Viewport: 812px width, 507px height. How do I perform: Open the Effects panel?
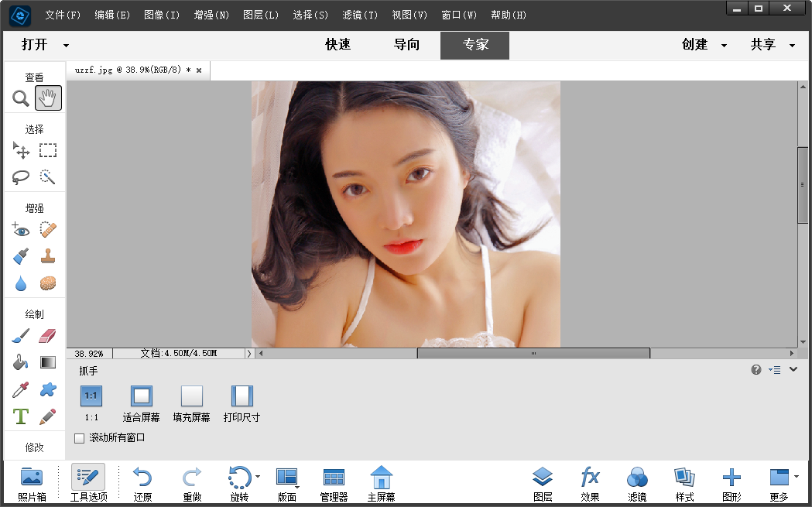tap(590, 482)
